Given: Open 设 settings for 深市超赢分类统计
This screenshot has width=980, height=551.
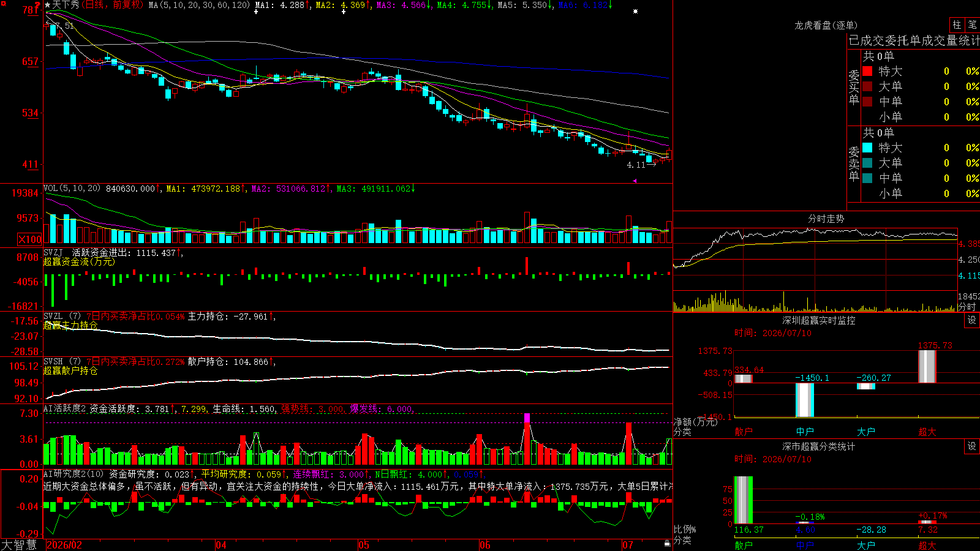Looking at the screenshot, I should pyautogui.click(x=972, y=446).
